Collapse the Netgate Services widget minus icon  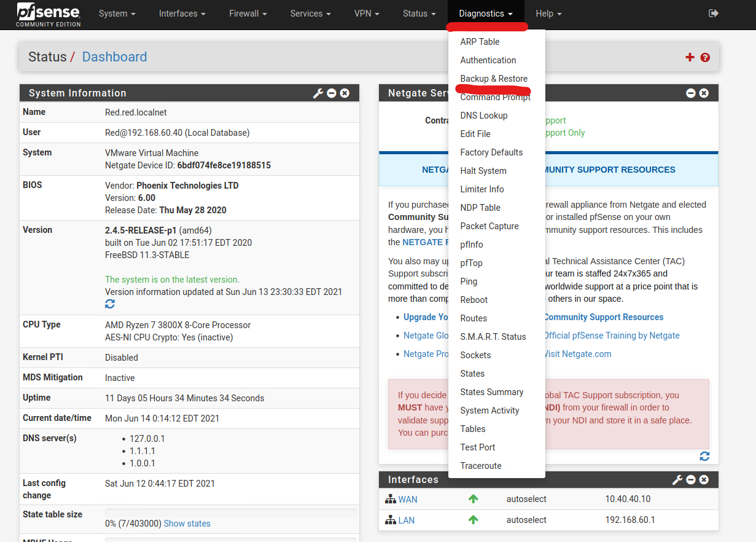[691, 93]
